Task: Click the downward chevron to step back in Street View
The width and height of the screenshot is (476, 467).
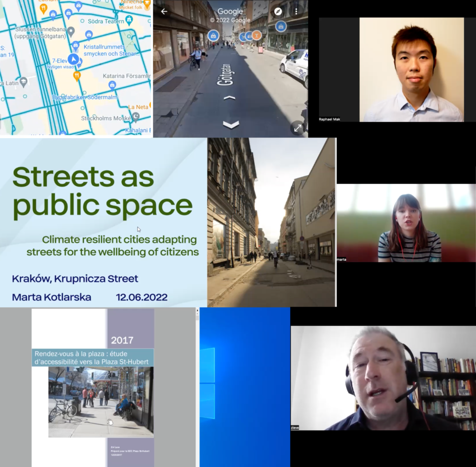Action: [x=230, y=124]
